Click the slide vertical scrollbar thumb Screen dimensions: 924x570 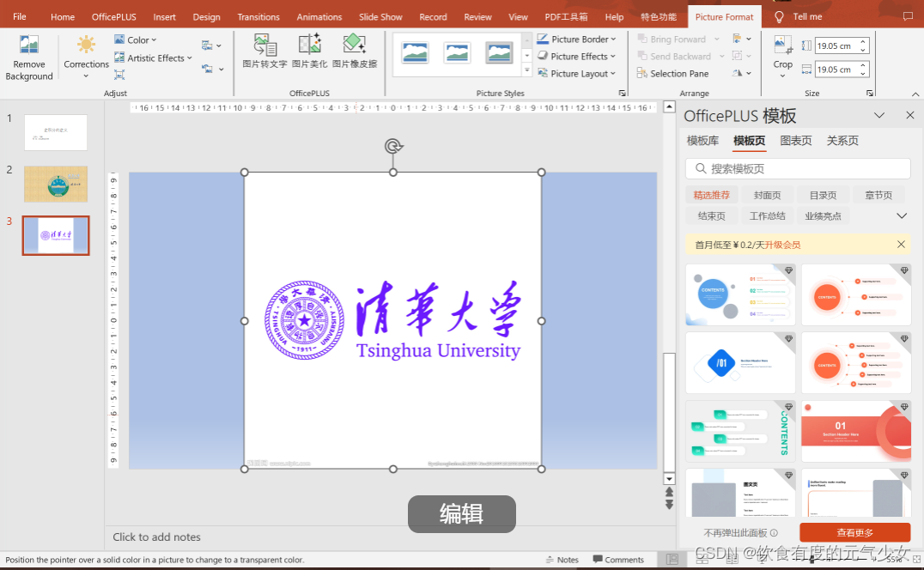pos(669,410)
